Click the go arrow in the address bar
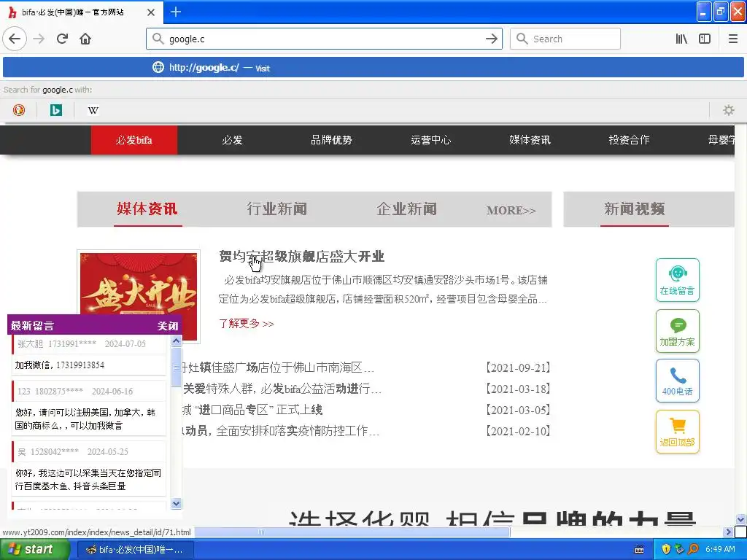The width and height of the screenshot is (747, 560). pos(492,39)
